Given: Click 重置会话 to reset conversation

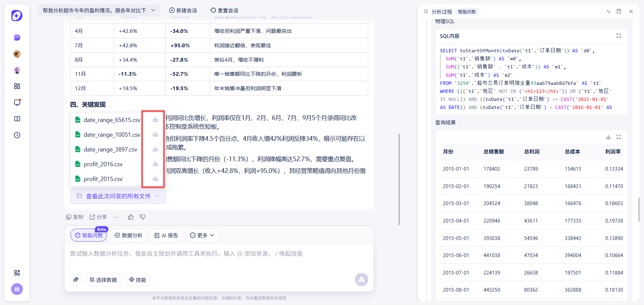Looking at the screenshot, I should [224, 10].
